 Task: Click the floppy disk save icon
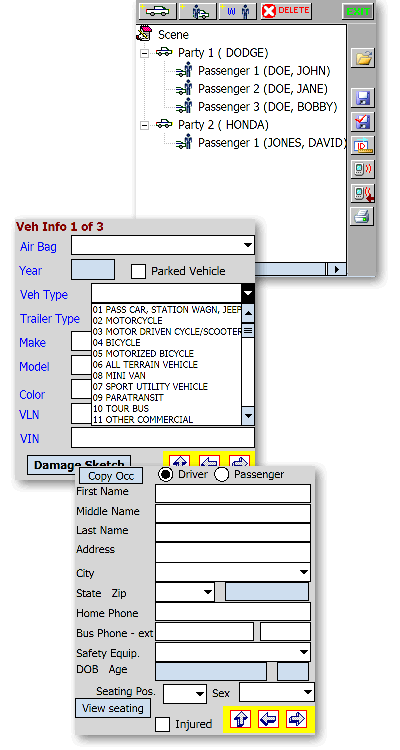[363, 98]
